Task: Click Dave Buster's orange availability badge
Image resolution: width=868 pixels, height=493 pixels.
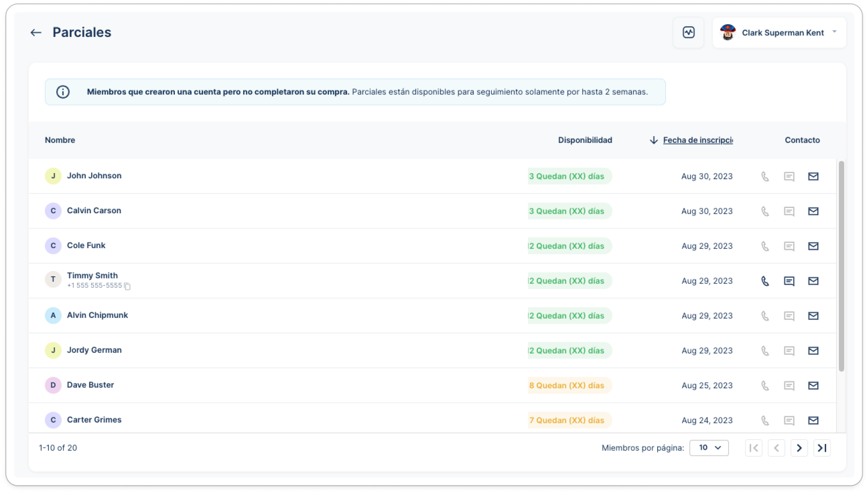Action: coord(570,386)
